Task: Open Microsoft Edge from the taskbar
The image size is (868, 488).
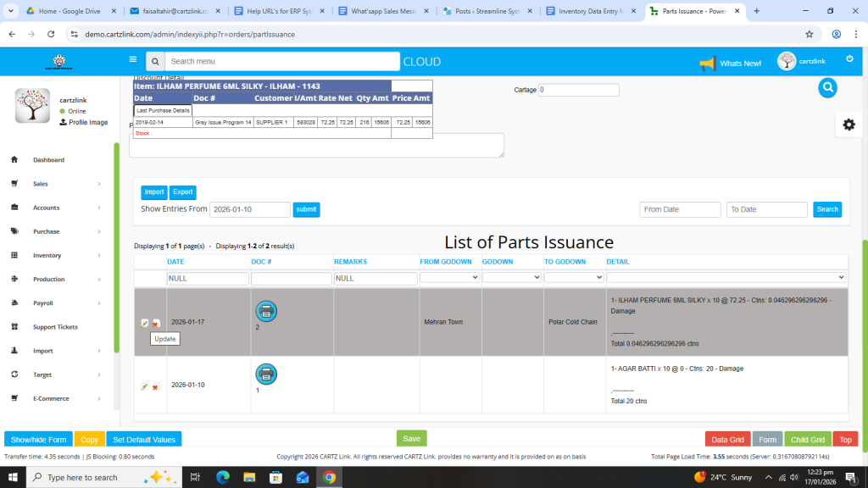Action: 223,477
